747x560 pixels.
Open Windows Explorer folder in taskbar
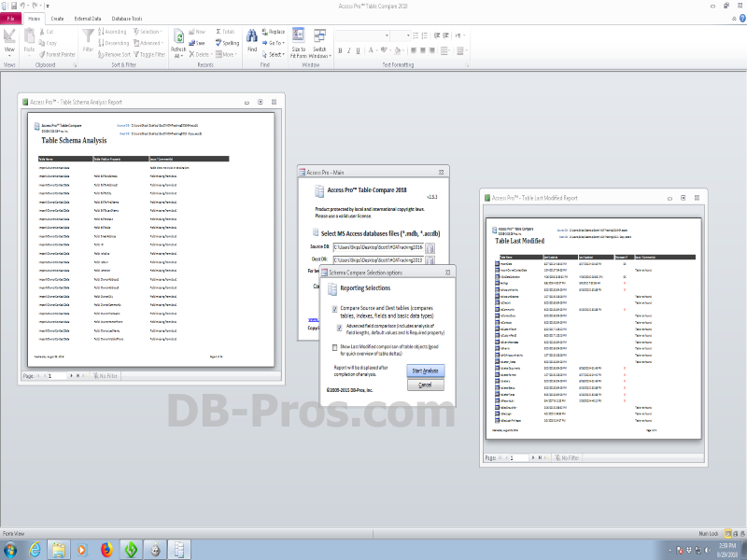pos(59,550)
